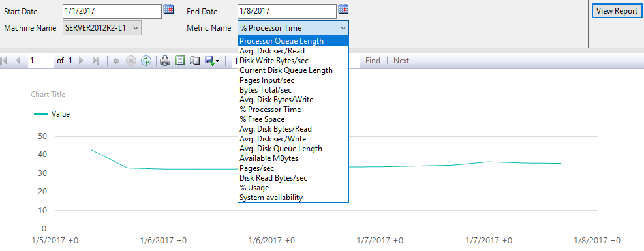Open the End Date calendar picker
This screenshot has height=251, width=644.
(343, 9)
